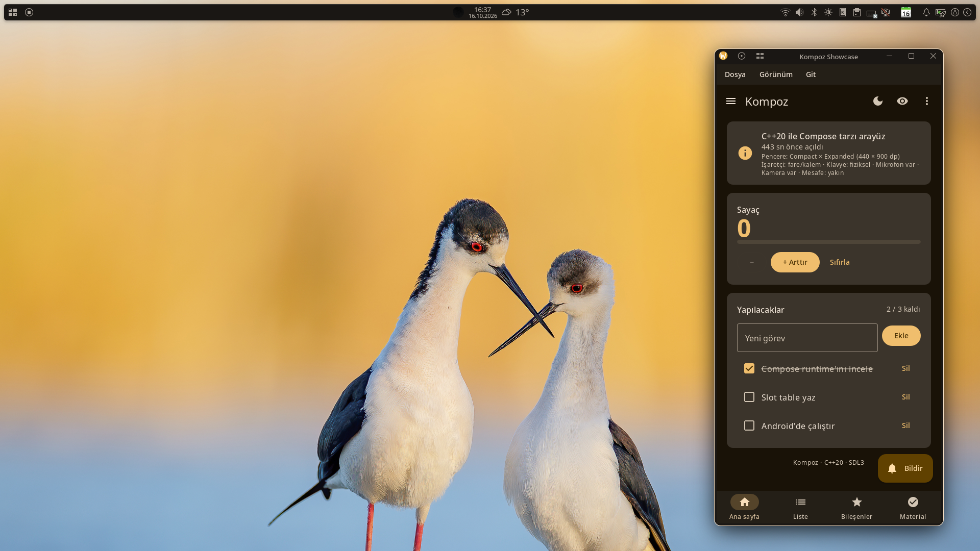
Task: Click Sıfırla to reset the counter
Action: (x=840, y=262)
